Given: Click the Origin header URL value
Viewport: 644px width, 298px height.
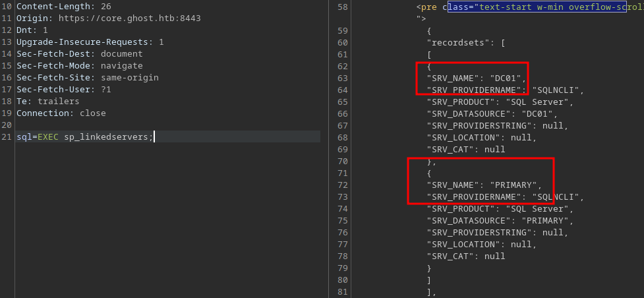Looking at the screenshot, I should (x=130, y=18).
